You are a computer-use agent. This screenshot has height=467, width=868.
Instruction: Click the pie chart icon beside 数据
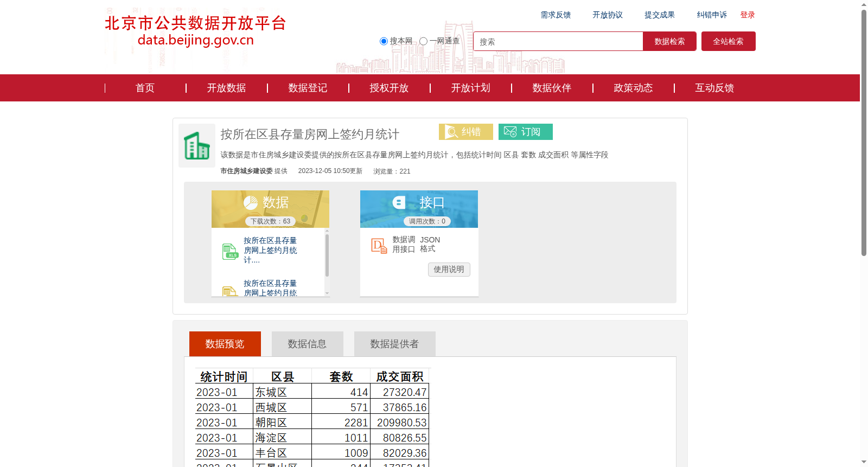click(x=251, y=203)
